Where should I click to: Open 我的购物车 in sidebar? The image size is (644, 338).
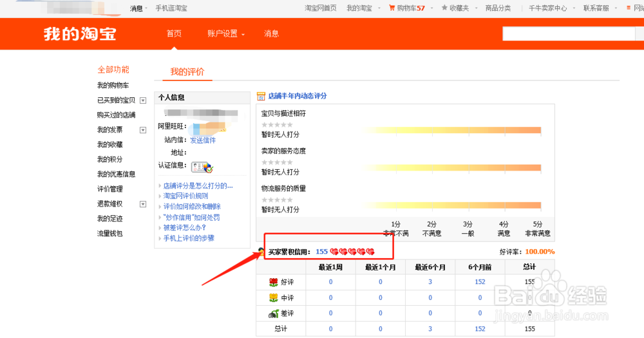113,86
